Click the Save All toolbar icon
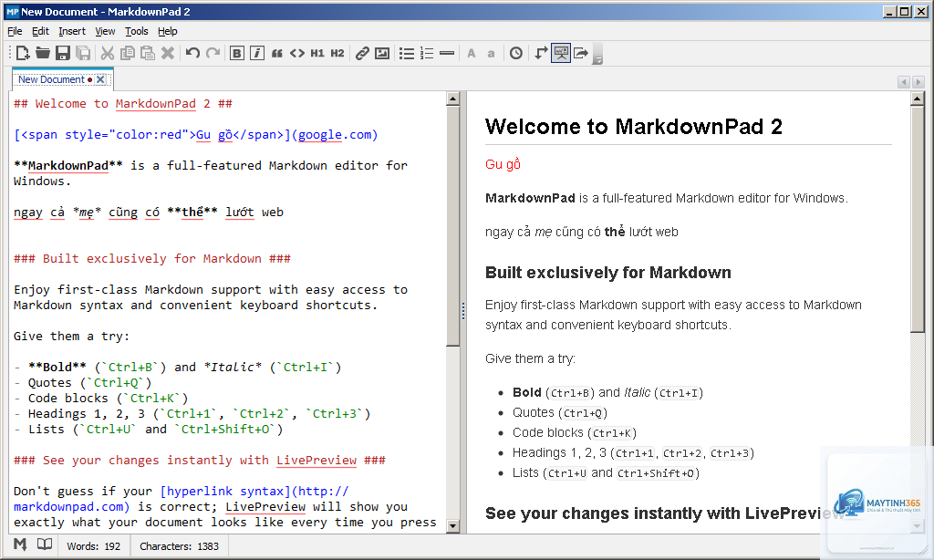Viewport: 934px width, 560px height. 83,53
